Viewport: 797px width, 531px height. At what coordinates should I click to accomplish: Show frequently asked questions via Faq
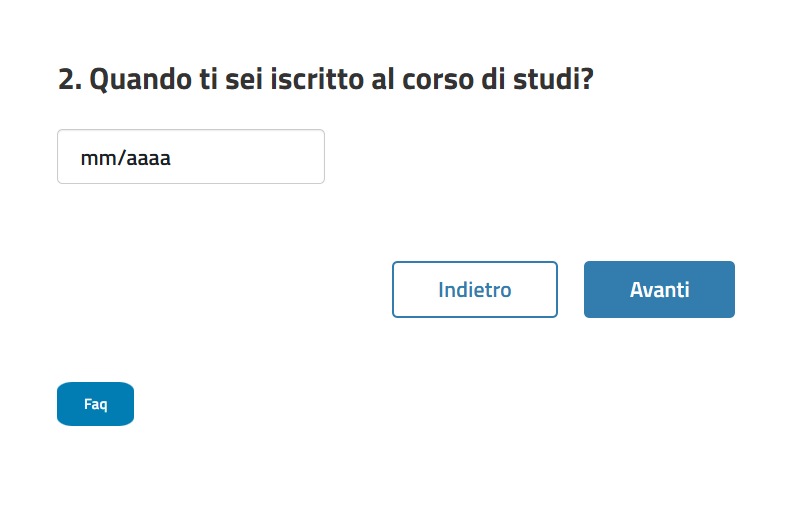[95, 404]
